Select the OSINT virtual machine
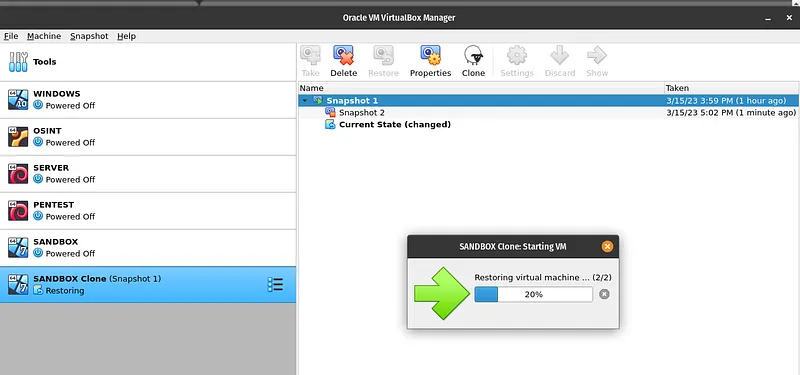 [148, 137]
